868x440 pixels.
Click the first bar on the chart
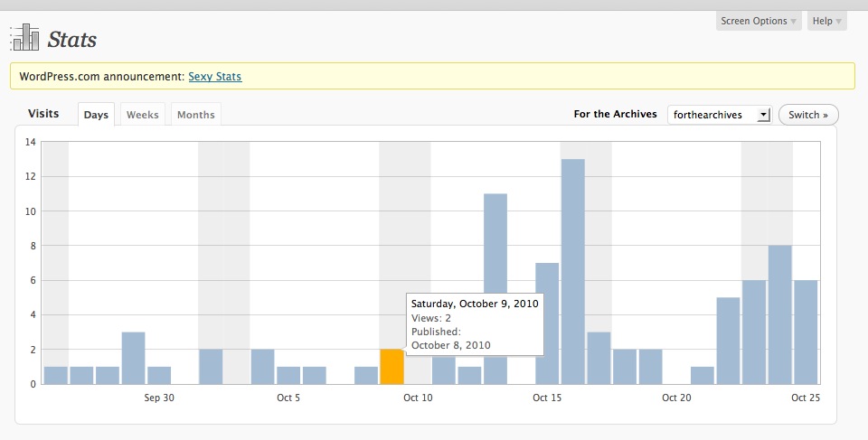click(55, 375)
